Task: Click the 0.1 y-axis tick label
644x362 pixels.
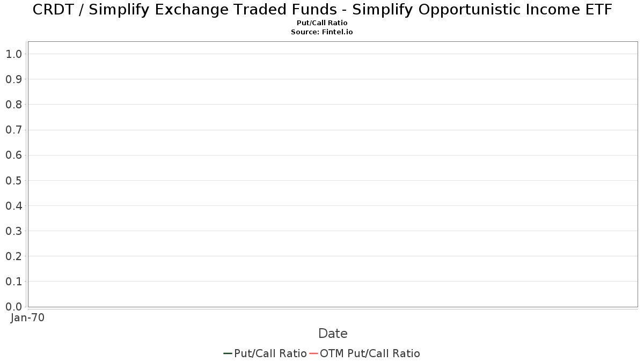Action: 13,282
